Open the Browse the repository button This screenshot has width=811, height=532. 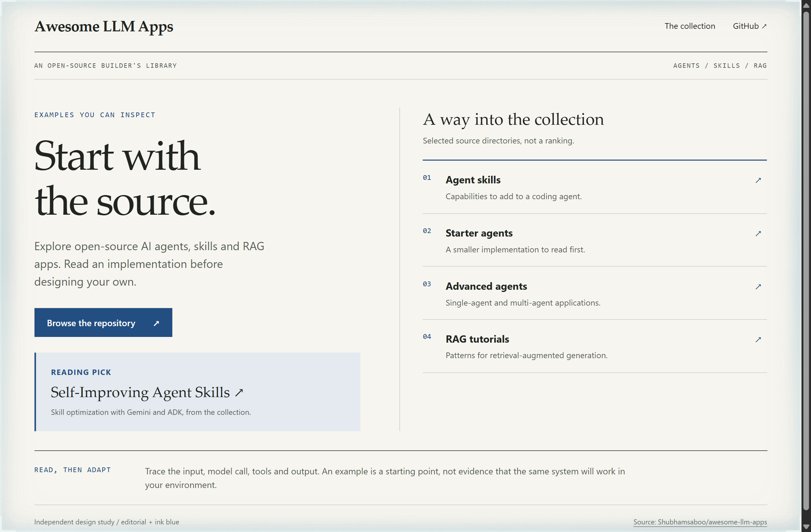pyautogui.click(x=103, y=323)
